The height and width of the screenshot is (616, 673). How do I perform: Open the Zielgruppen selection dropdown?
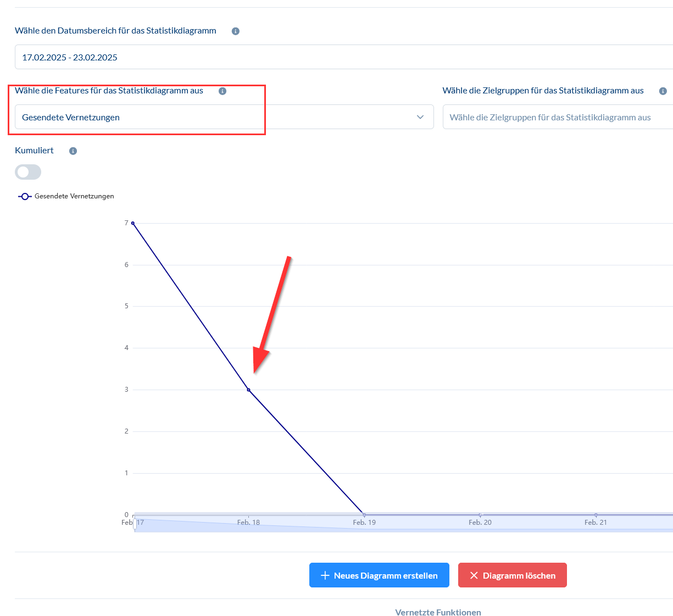pos(555,117)
